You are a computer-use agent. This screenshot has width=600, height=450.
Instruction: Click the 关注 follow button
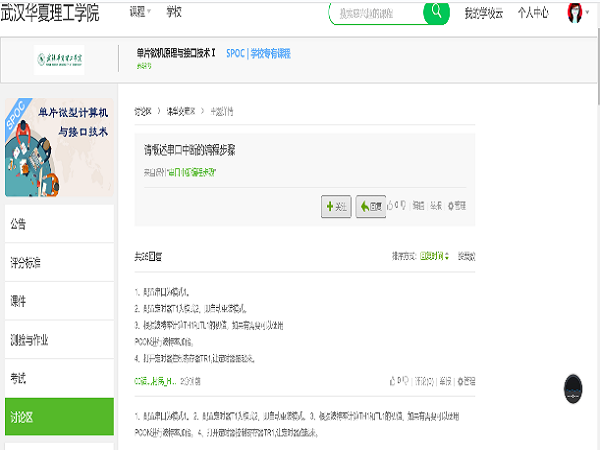click(335, 206)
